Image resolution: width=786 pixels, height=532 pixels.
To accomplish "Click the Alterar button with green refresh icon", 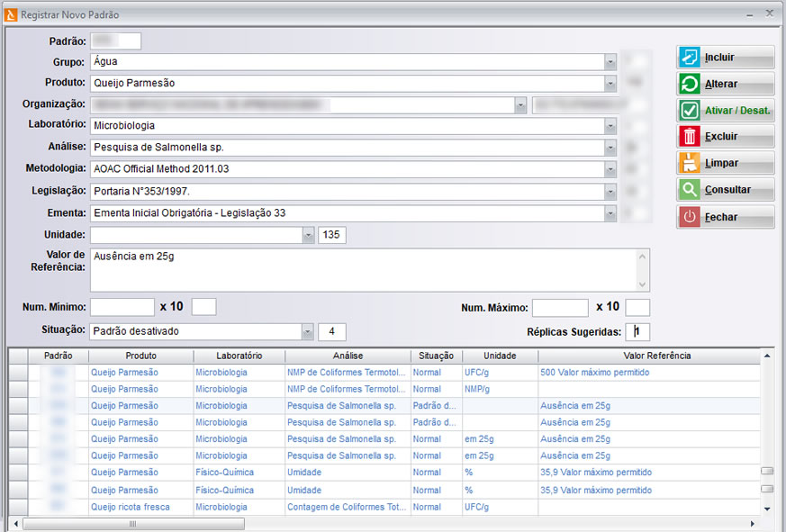I will pyautogui.click(x=726, y=84).
